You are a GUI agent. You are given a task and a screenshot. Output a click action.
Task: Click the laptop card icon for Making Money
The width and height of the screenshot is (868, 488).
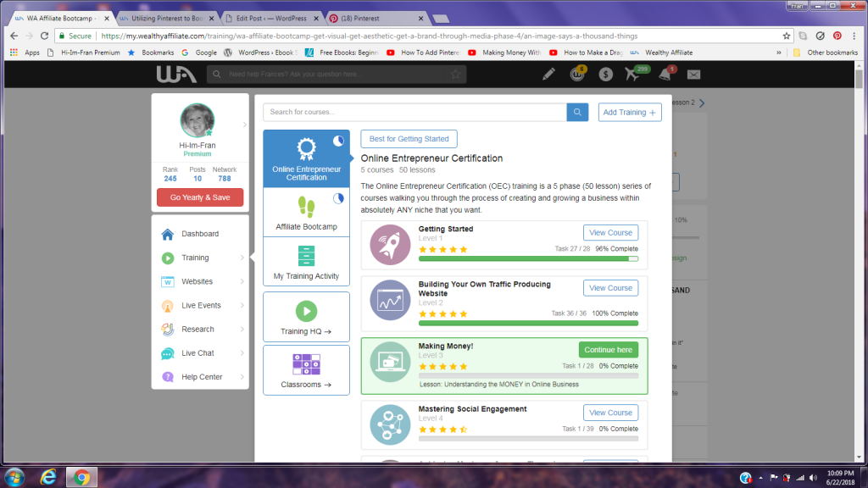pyautogui.click(x=390, y=362)
